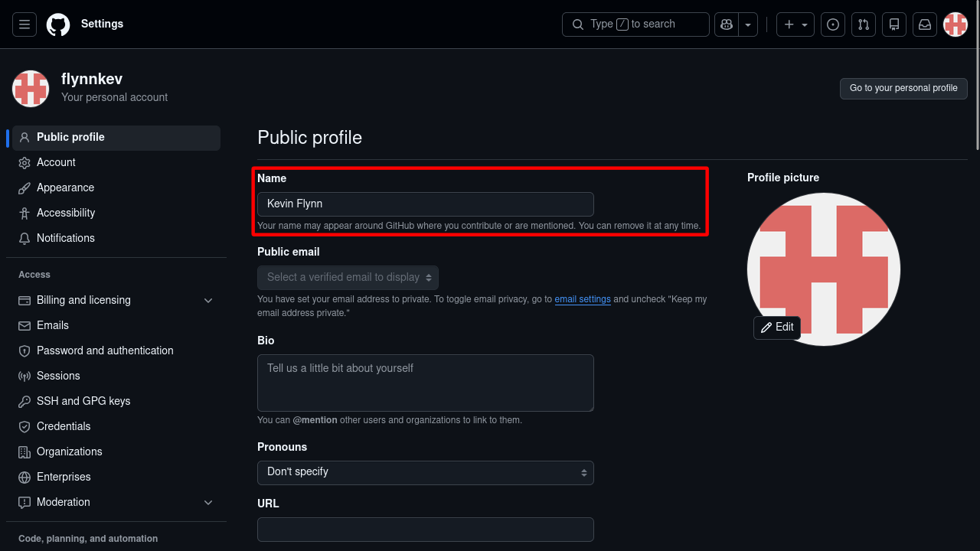
Task: Open Notifications settings in sidebar
Action: (116, 239)
